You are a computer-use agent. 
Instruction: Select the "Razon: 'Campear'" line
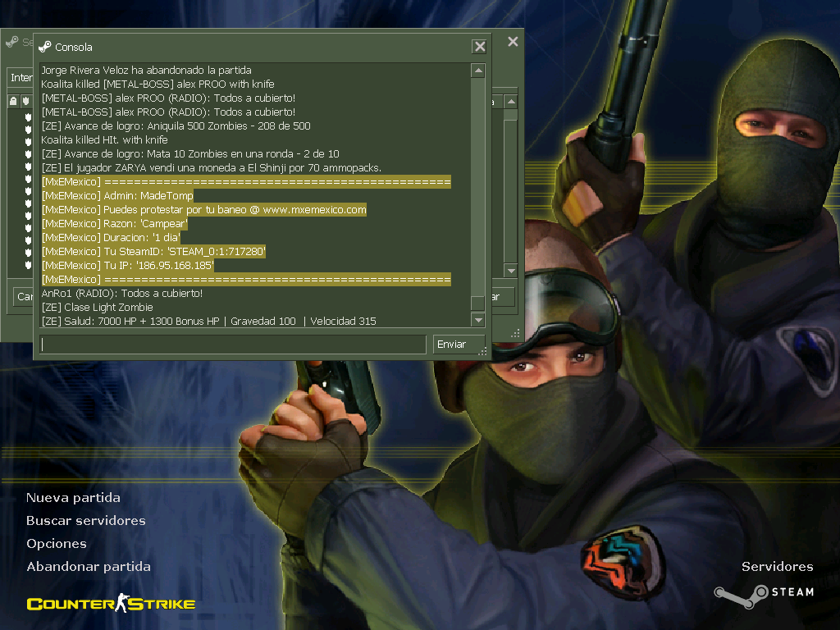(x=115, y=223)
